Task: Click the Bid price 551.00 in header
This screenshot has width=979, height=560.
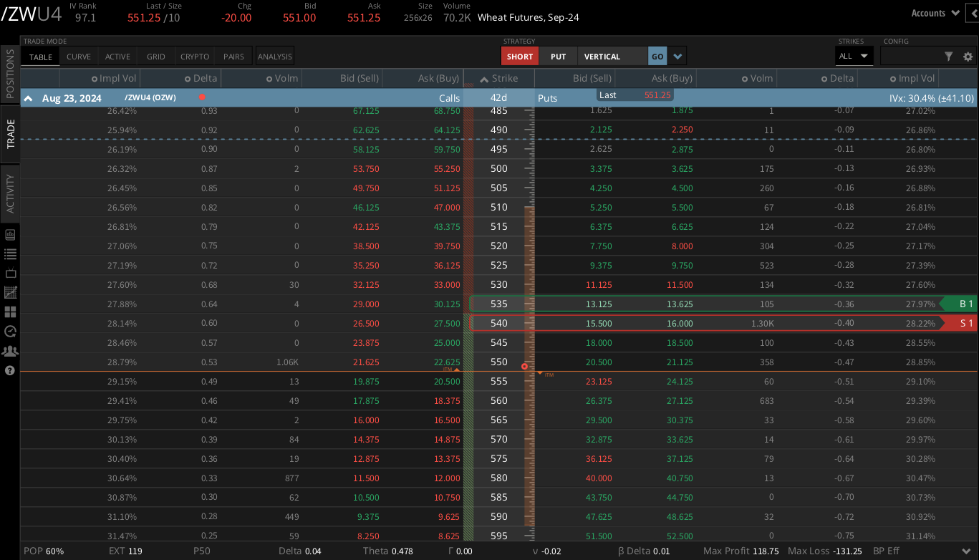Action: click(299, 18)
